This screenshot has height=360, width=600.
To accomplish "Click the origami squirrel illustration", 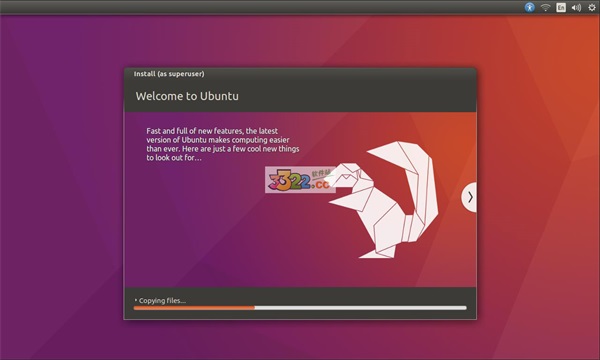I will 384,200.
